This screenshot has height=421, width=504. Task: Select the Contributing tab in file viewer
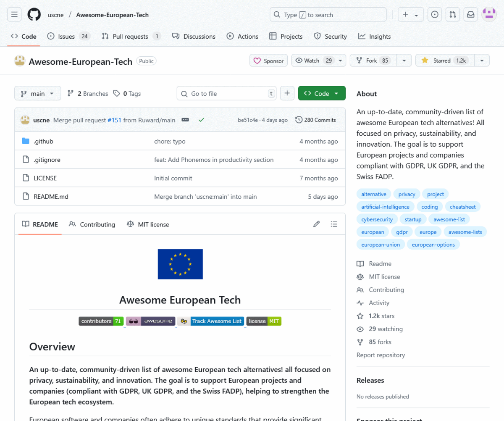point(92,224)
